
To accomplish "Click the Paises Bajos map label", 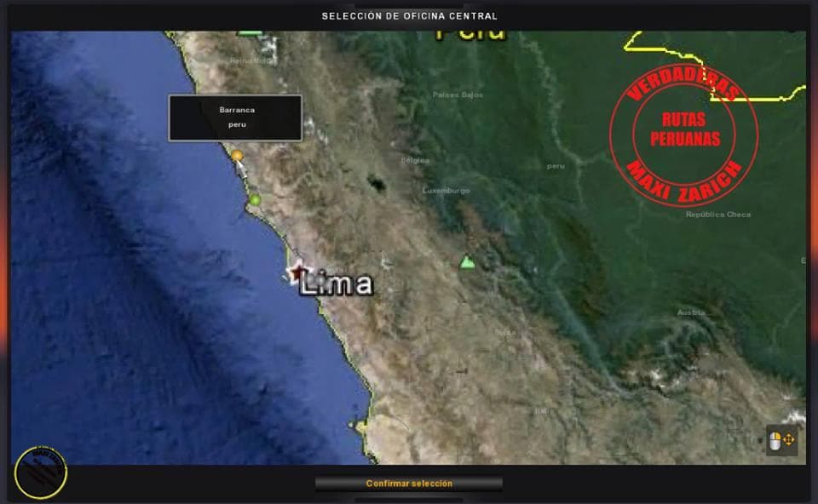I will [x=458, y=94].
